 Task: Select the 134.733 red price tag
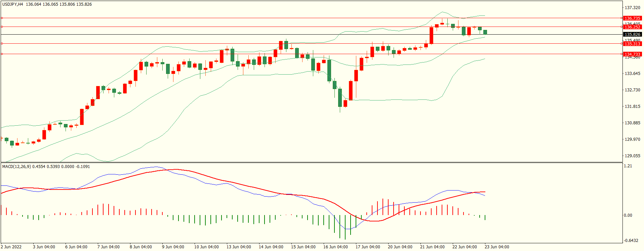pyautogui.click(x=632, y=54)
